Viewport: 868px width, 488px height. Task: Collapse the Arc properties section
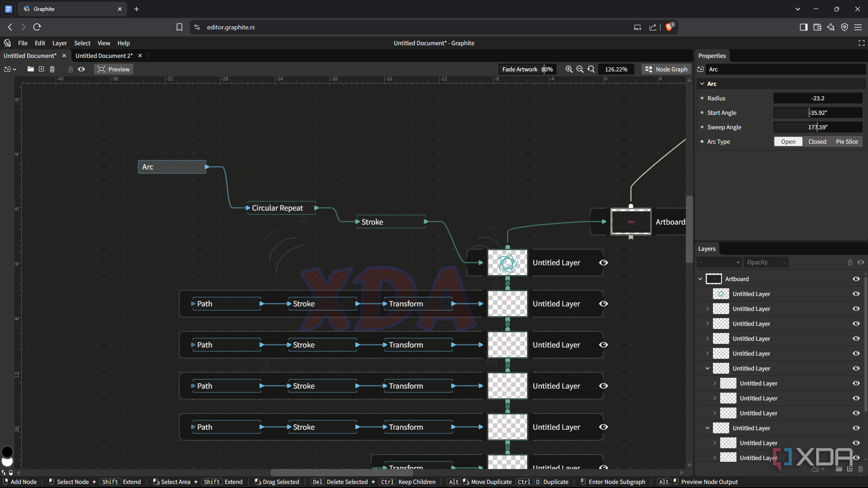tap(702, 84)
